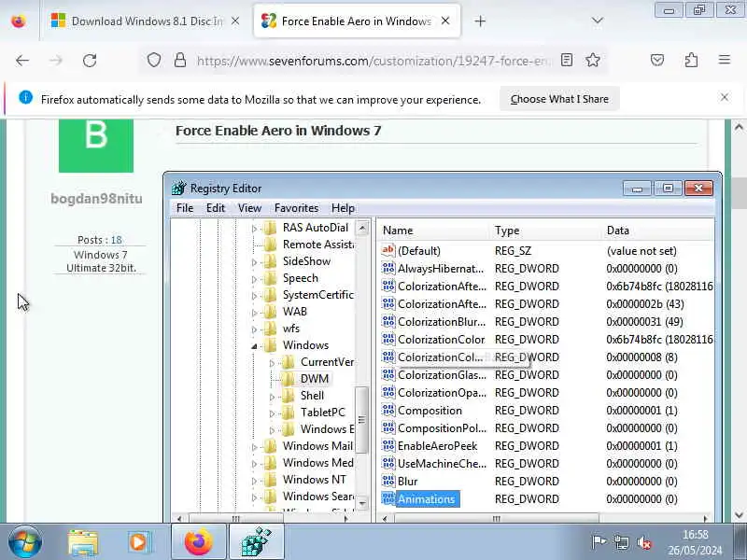Select the EnableAeroPeek DWORD value icon
The image size is (747, 560).
pyautogui.click(x=388, y=445)
